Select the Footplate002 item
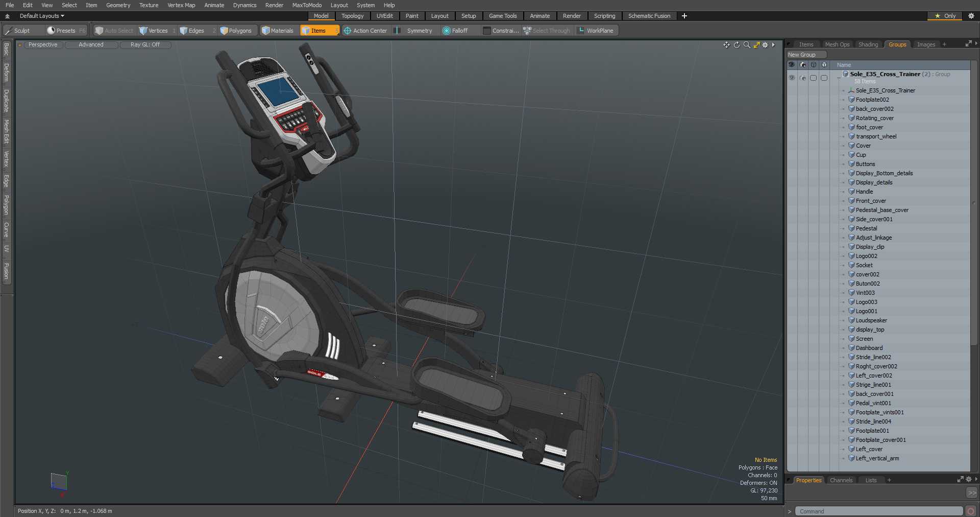 pyautogui.click(x=872, y=100)
